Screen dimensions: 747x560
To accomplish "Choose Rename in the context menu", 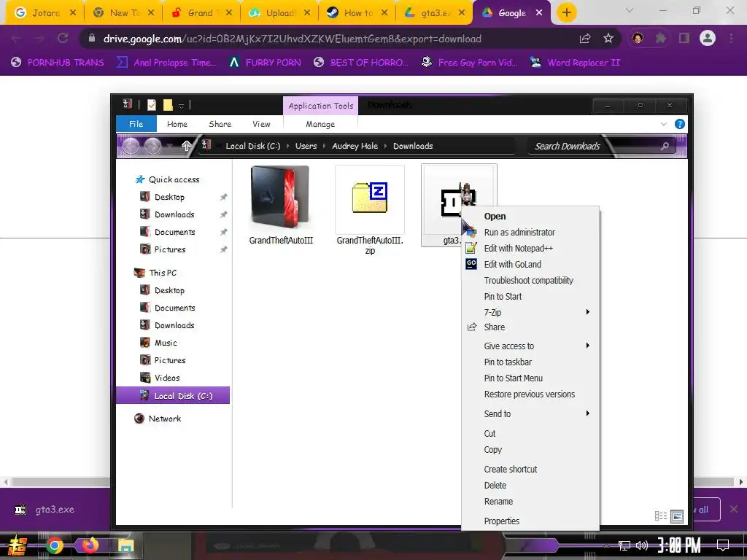I will (530, 502).
